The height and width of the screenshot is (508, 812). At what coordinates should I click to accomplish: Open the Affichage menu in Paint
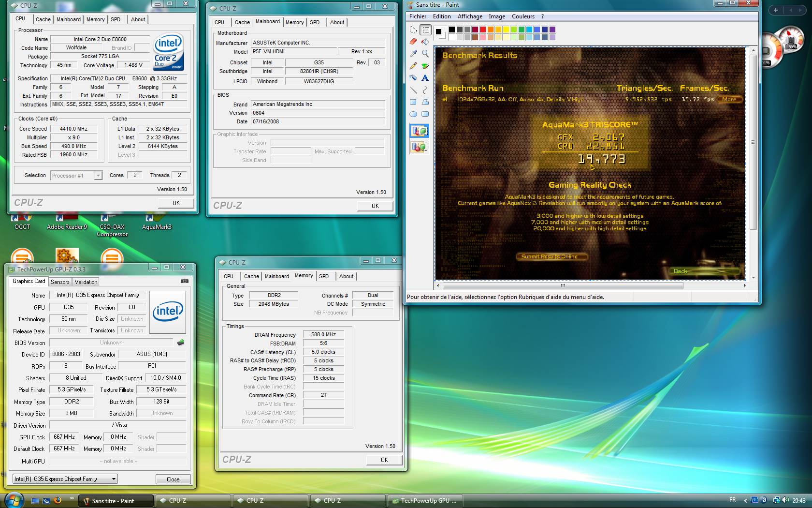[x=470, y=16]
